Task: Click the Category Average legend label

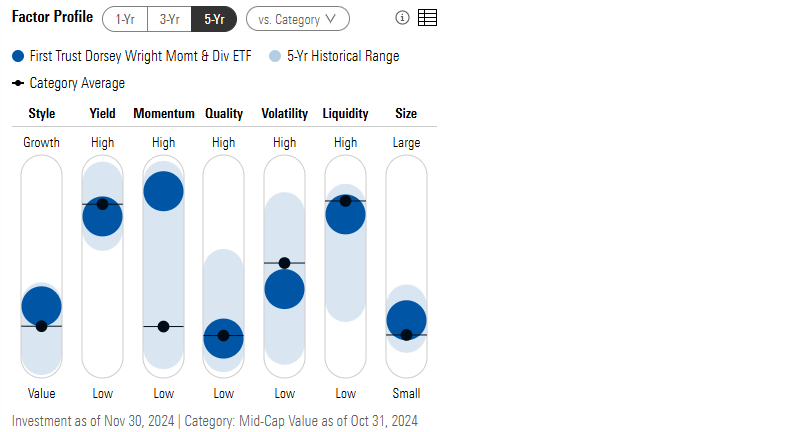Action: point(77,83)
